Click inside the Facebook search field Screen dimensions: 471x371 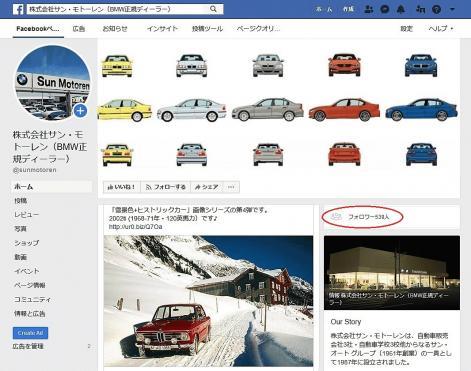click(118, 9)
